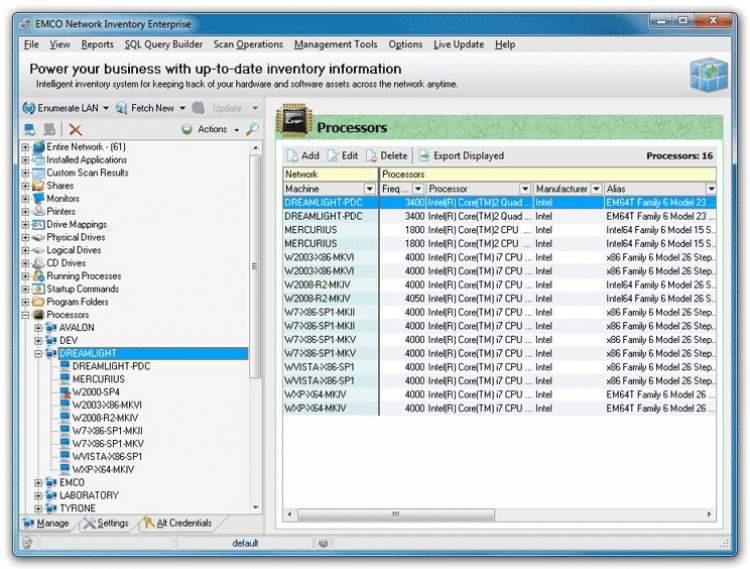Open the Actions dropdown menu

tap(211, 129)
